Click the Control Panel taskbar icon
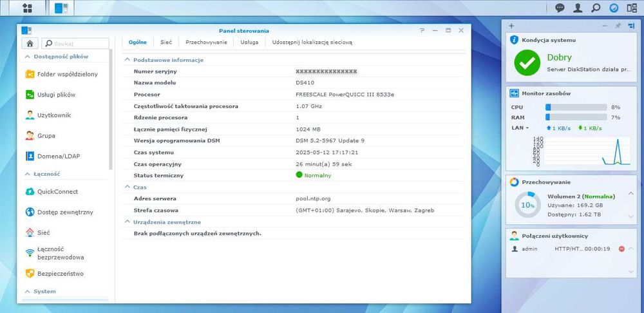 coord(61,8)
